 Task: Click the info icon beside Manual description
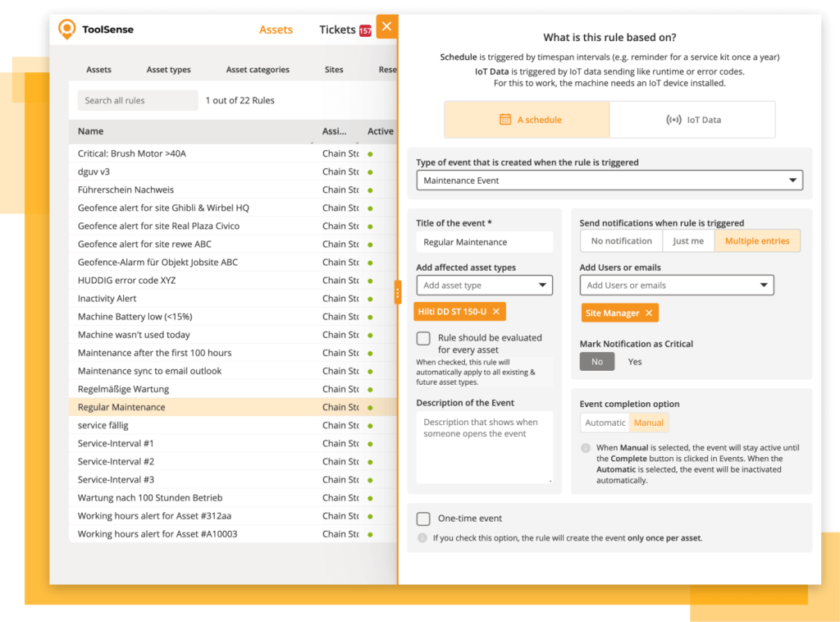click(x=586, y=448)
